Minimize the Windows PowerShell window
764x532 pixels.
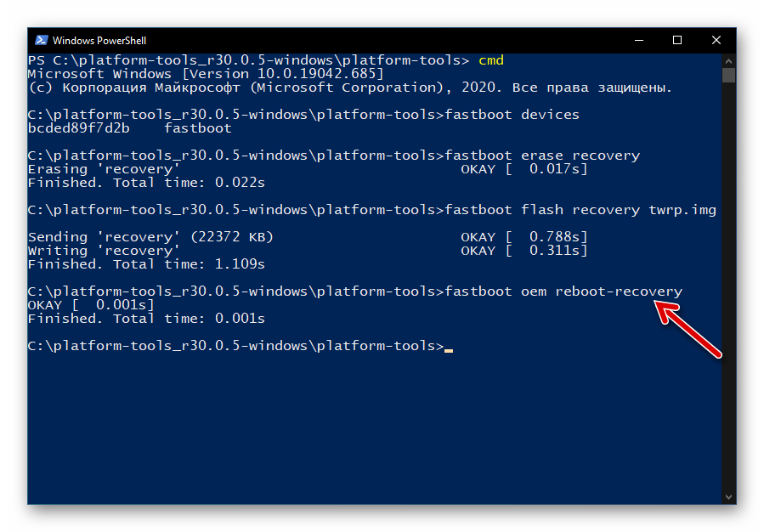tap(638, 40)
